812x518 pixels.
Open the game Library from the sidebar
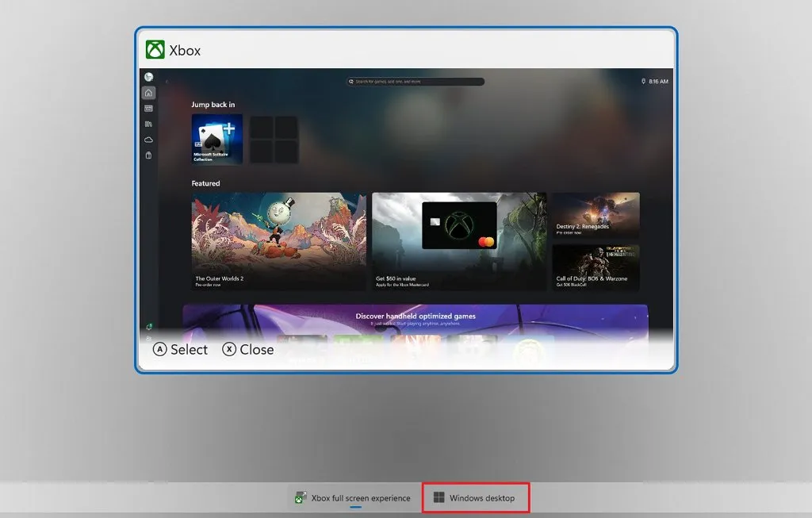(149, 124)
